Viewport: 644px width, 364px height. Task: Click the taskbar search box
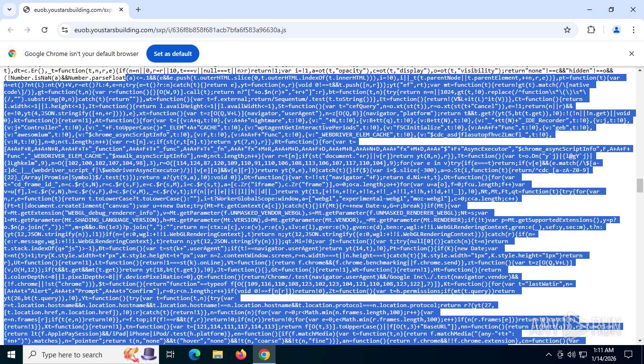[x=90, y=355]
